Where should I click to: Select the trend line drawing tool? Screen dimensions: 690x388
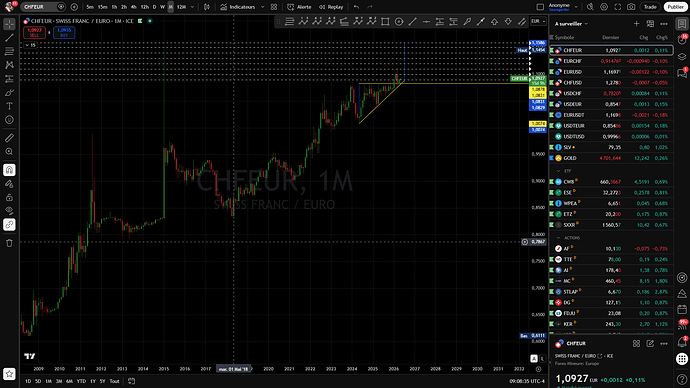click(9, 38)
